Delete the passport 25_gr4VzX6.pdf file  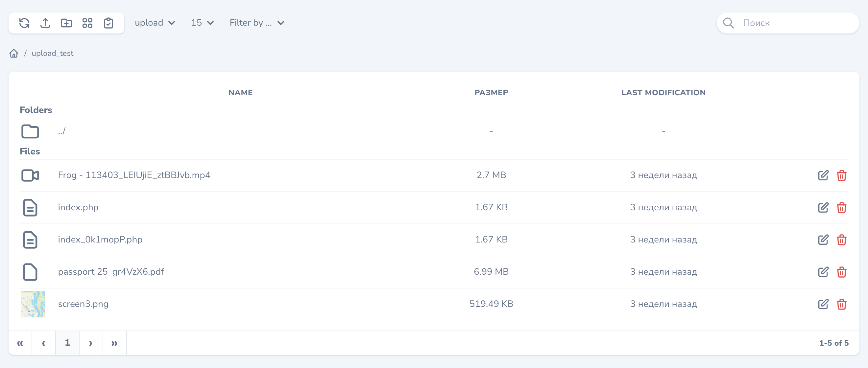point(841,272)
